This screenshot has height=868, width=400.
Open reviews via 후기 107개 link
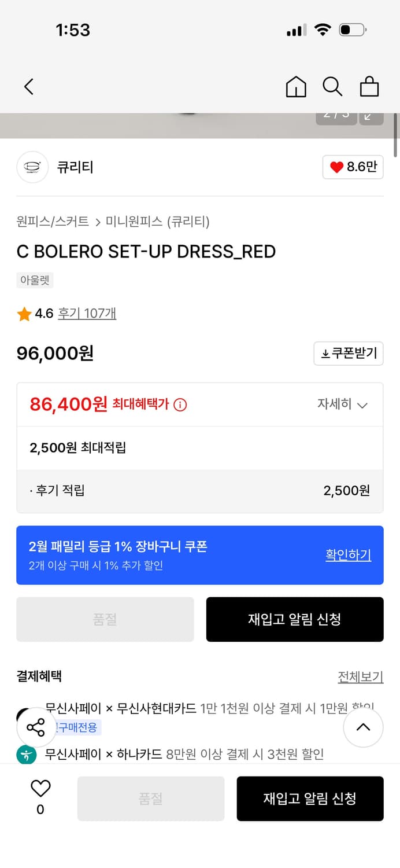[x=86, y=314]
